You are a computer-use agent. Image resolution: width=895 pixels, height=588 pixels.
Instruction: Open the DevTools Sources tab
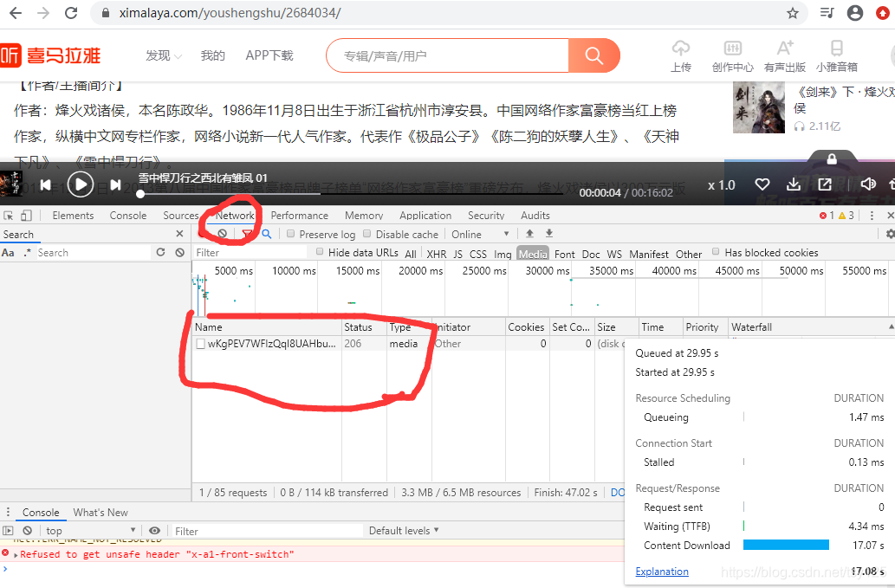[x=180, y=216]
